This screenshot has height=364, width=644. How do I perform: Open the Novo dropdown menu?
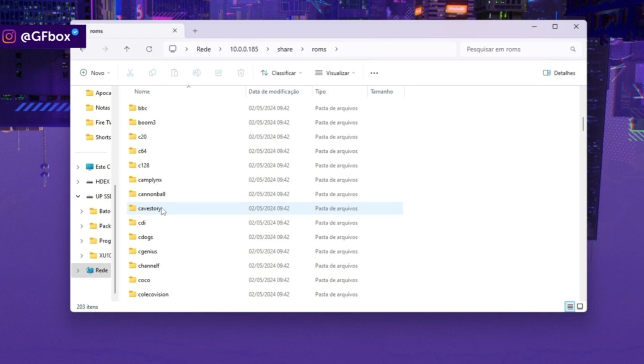[95, 73]
